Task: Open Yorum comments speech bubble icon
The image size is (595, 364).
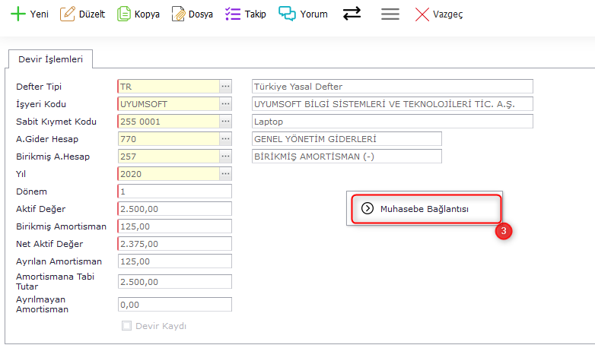Action: tap(287, 14)
